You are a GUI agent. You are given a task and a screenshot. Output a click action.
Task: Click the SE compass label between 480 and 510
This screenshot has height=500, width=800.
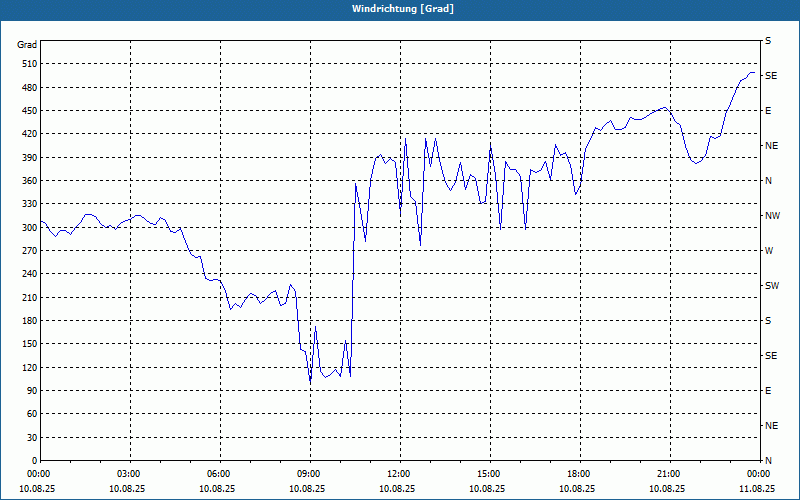771,76
